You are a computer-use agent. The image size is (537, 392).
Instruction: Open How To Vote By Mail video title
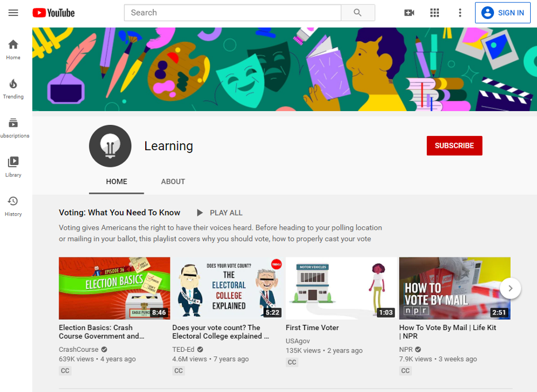(x=447, y=332)
